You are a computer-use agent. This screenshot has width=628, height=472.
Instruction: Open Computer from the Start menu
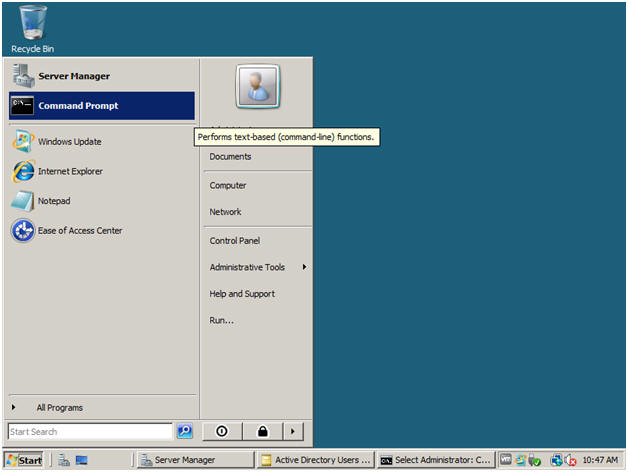[228, 186]
